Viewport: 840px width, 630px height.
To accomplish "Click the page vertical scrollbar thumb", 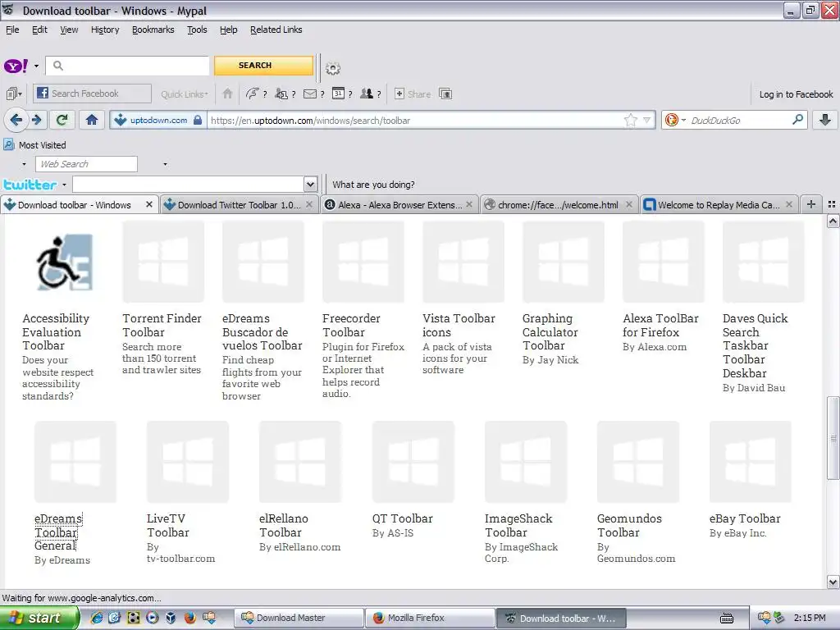I will 833,438.
